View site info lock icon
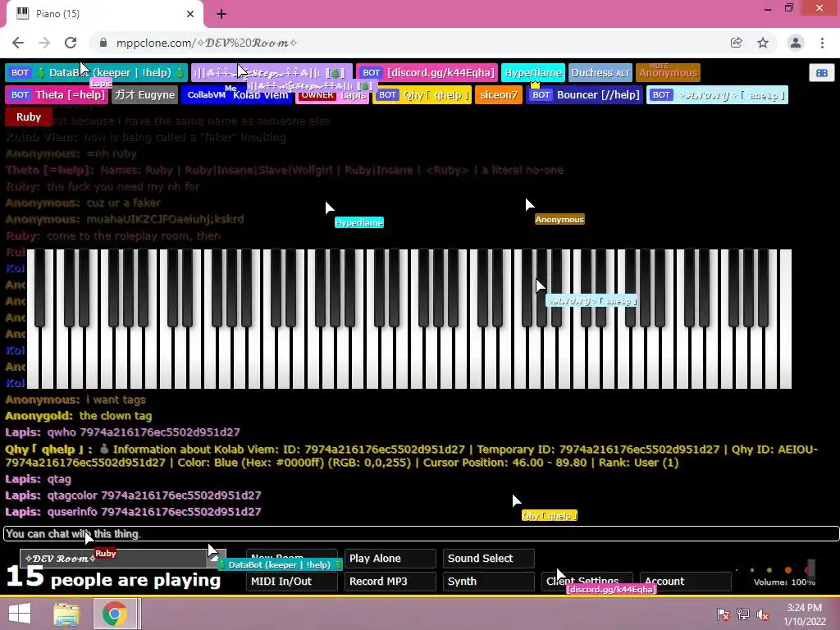This screenshot has height=630, width=840. (103, 43)
